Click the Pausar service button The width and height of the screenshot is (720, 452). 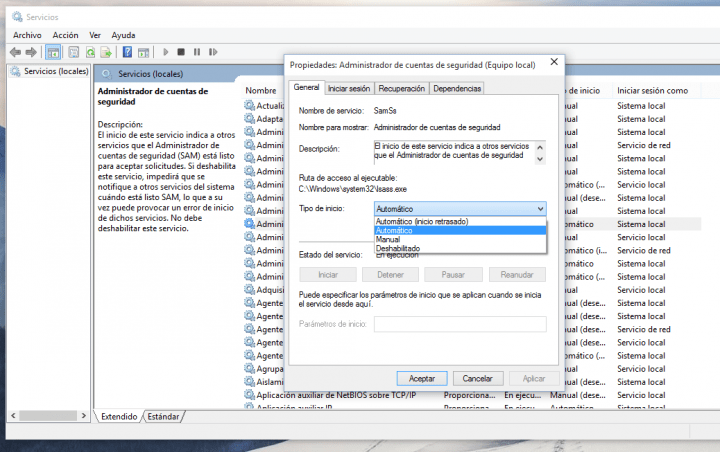(453, 275)
